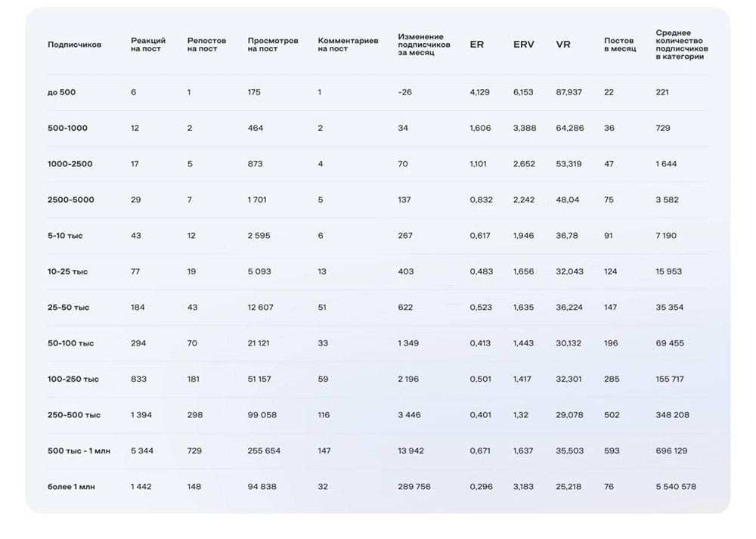Select the 'Комментариев на пост' column header
Screen dimensions: 756x539
point(348,45)
